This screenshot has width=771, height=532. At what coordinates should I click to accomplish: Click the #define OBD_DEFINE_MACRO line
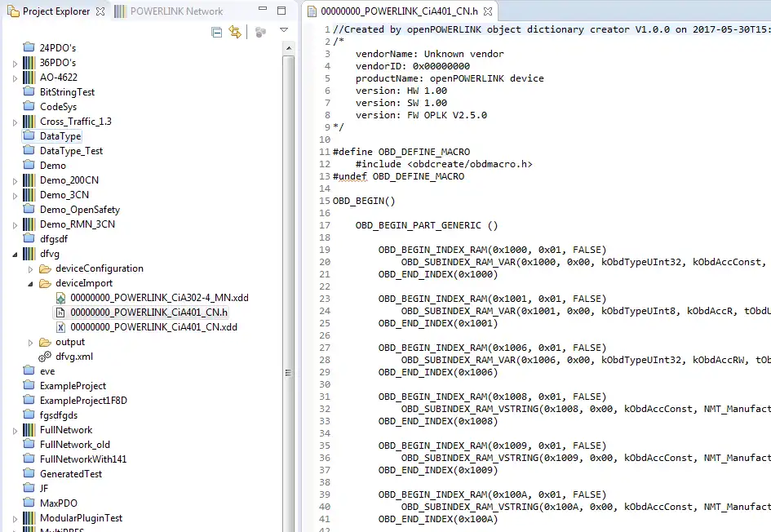[401, 152]
